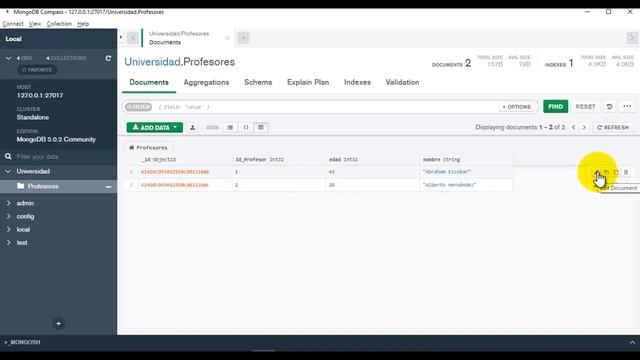Collapse the connection details chevron
This screenshot has width=640, height=360.
8,58
